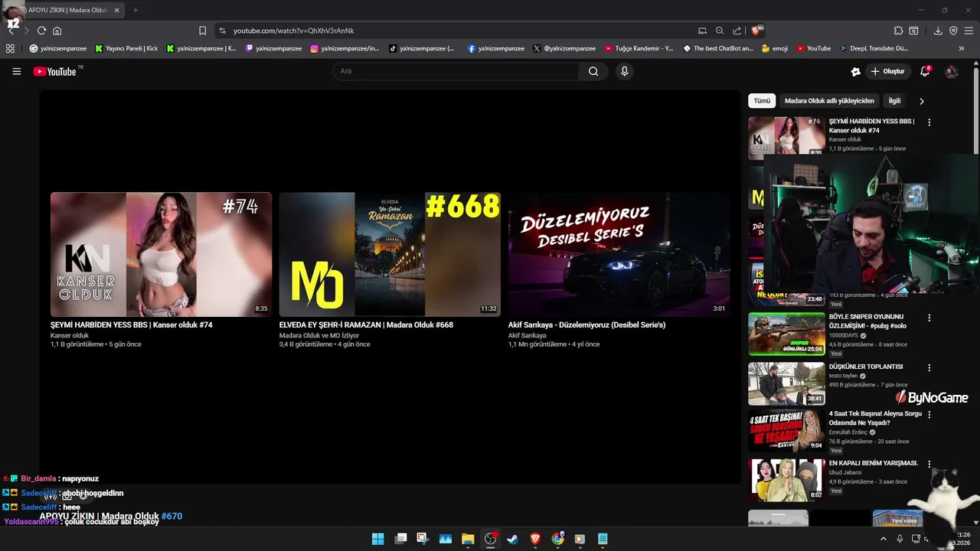
Task: Open EN KAPALI BENİM YARIŞMASI video
Action: (x=873, y=463)
